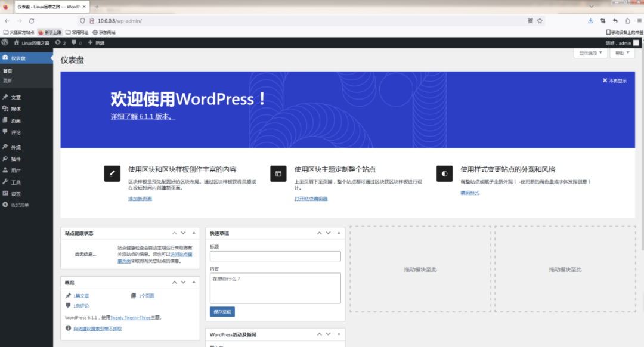Open the updates icon showing 2

(x=60, y=43)
